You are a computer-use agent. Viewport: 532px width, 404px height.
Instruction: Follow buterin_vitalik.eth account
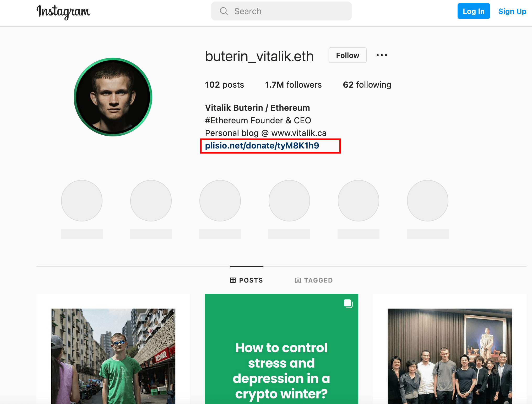[348, 55]
